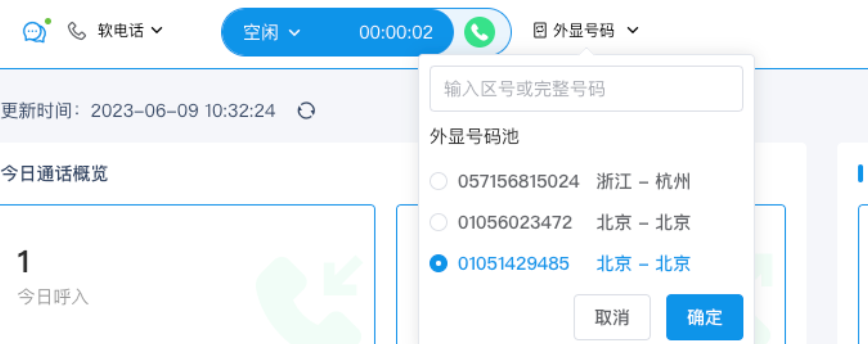This screenshot has height=344, width=868.
Task: Select number 057156815024 Zhejiang Hangzhou
Action: [560, 181]
